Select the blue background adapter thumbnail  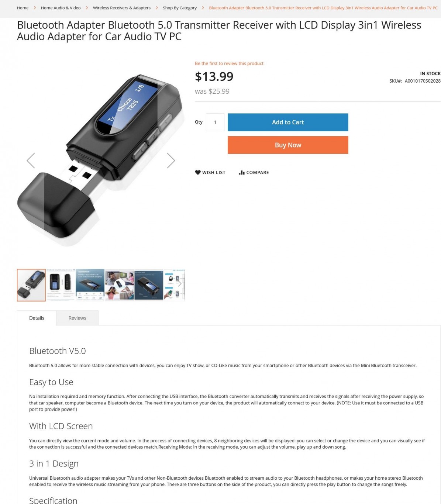(90, 285)
